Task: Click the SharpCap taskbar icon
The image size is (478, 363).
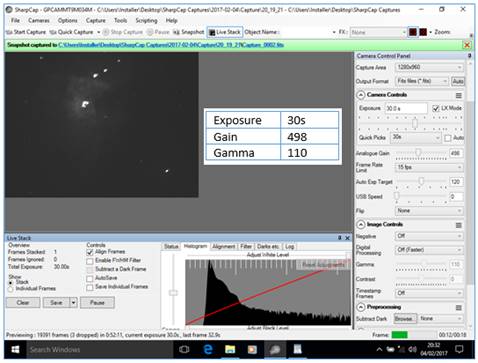Action: [x=275, y=349]
